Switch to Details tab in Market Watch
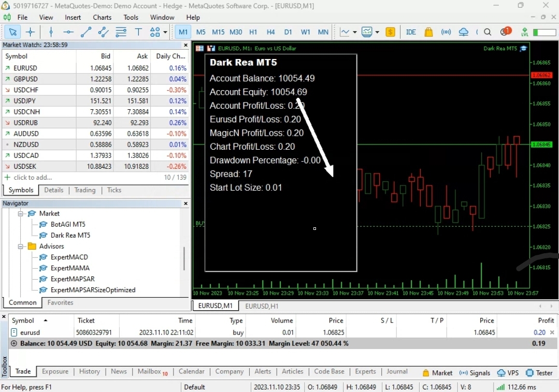The image size is (559, 392). coord(54,190)
